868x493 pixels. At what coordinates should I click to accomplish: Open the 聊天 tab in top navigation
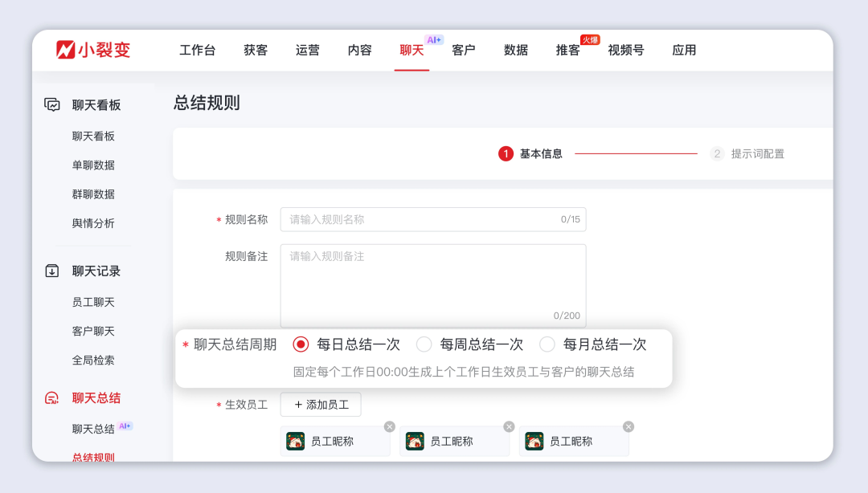click(x=411, y=50)
